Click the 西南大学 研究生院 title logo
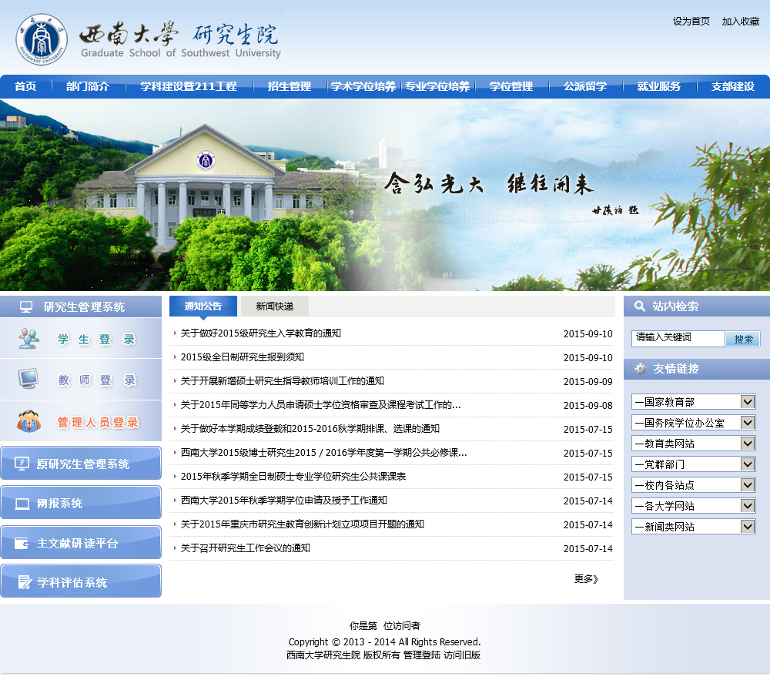Viewport: 770px width, 700px height. [180, 40]
